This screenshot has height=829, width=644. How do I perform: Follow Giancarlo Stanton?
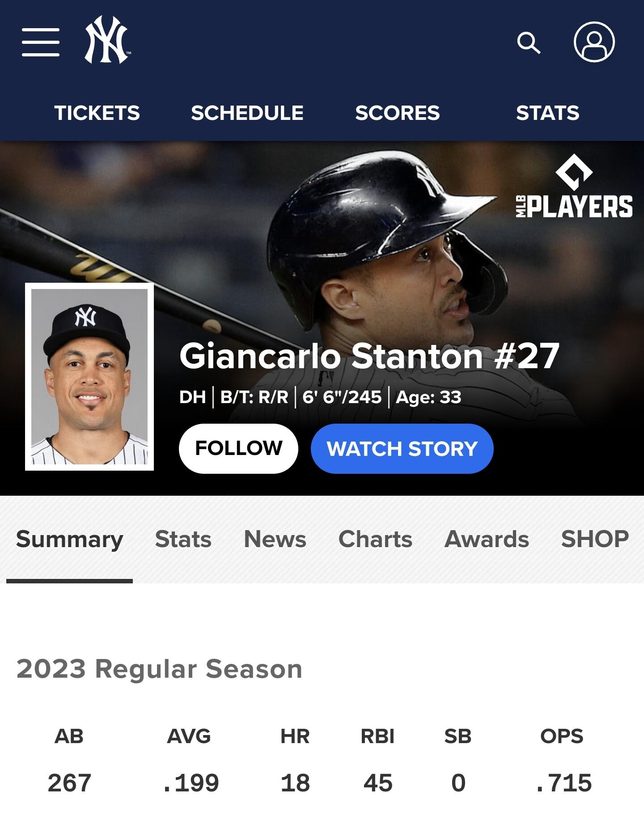pyautogui.click(x=238, y=448)
